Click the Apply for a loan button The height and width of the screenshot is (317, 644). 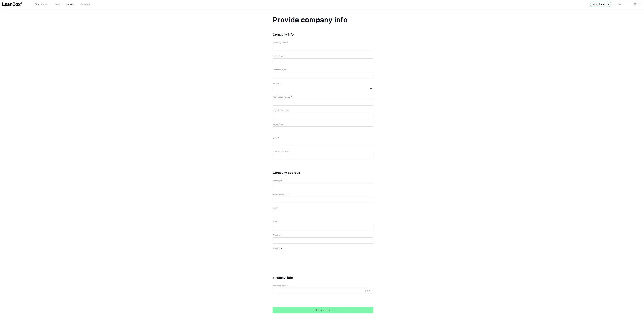pyautogui.click(x=601, y=4)
